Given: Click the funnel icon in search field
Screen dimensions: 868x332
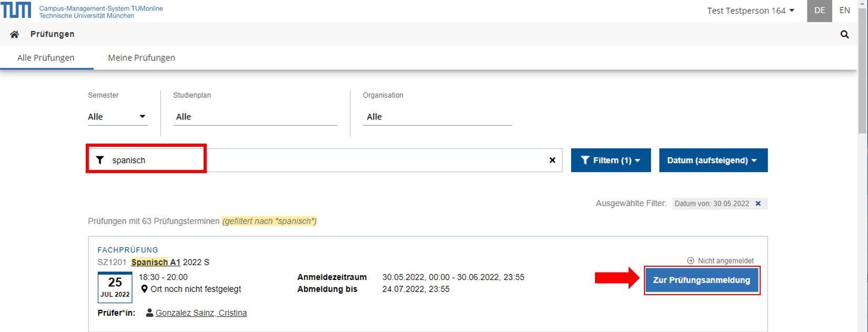Looking at the screenshot, I should tap(100, 160).
